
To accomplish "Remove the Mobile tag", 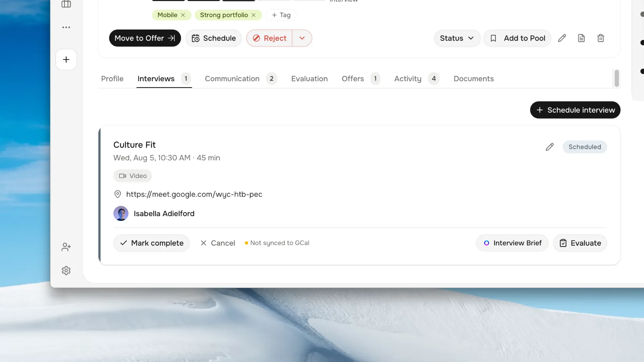I will 183,15.
